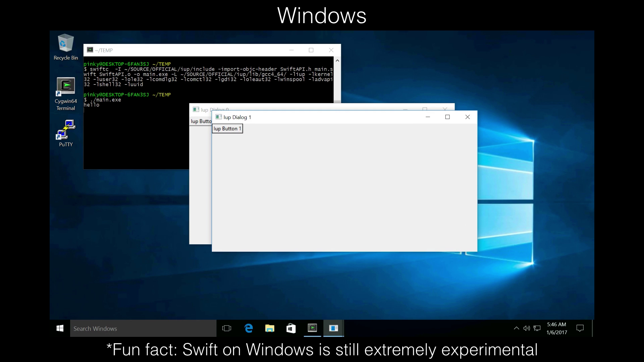Open Action Center notifications icon
The image size is (644, 362).
[580, 328]
